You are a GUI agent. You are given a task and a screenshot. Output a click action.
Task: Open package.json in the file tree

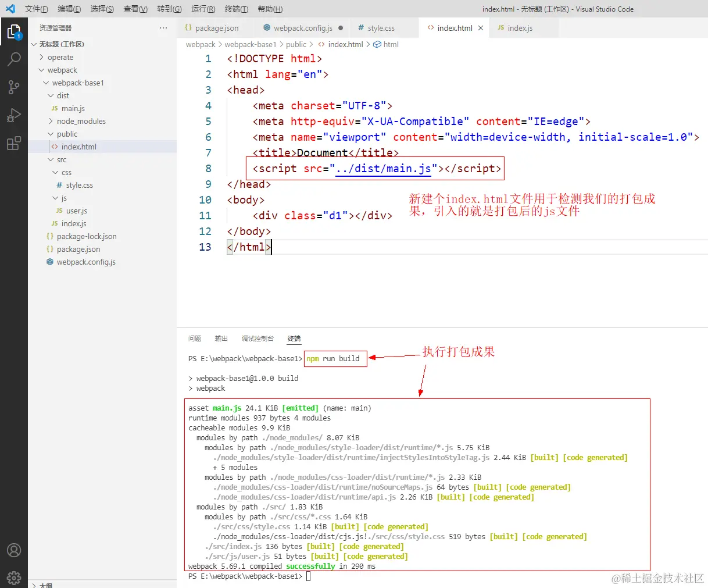78,249
